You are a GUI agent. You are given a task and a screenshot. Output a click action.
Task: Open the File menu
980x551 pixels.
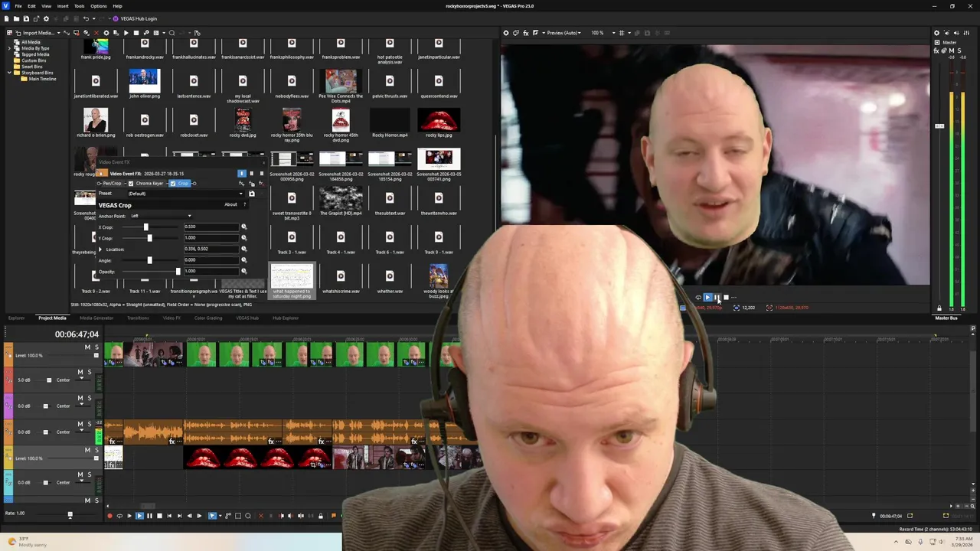18,6
